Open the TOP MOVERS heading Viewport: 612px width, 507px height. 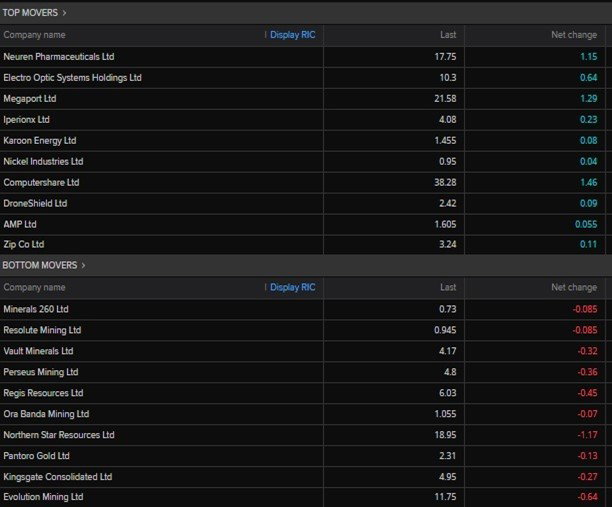tap(30, 12)
